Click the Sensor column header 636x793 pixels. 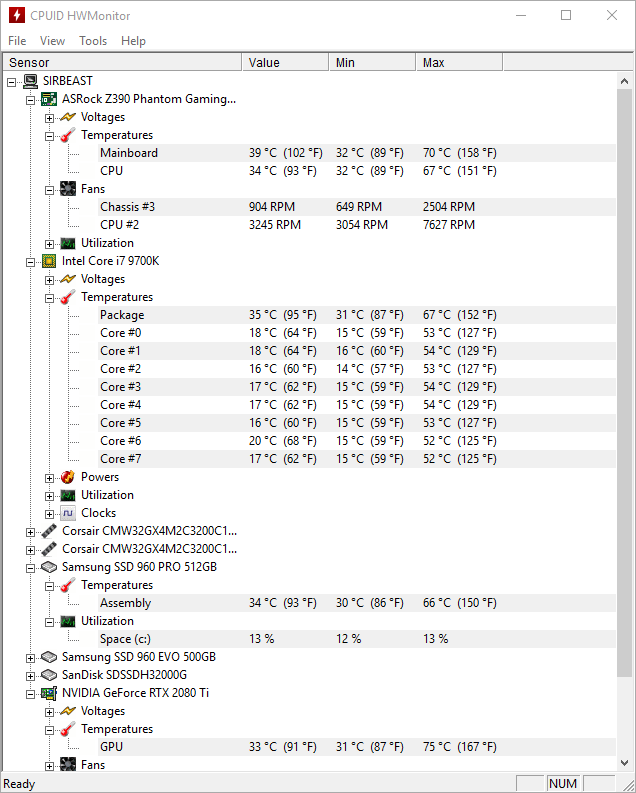tap(122, 62)
